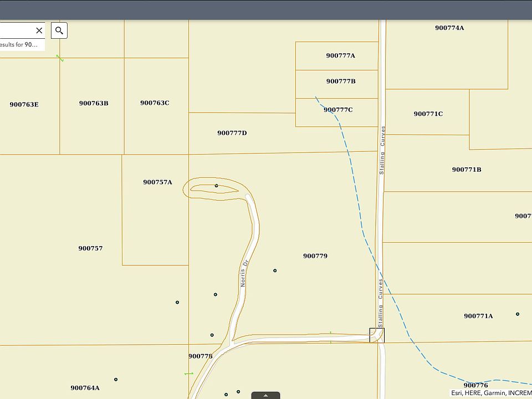Click the Norris Dr road label
Screen dimensions: 532x399
[243, 273]
